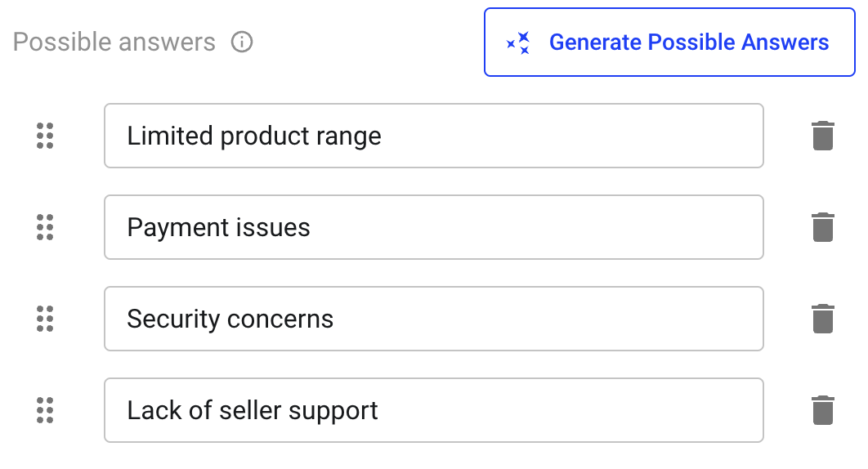This screenshot has height=469, width=868.
Task: Click into the Security concerns field
Action: 434,319
